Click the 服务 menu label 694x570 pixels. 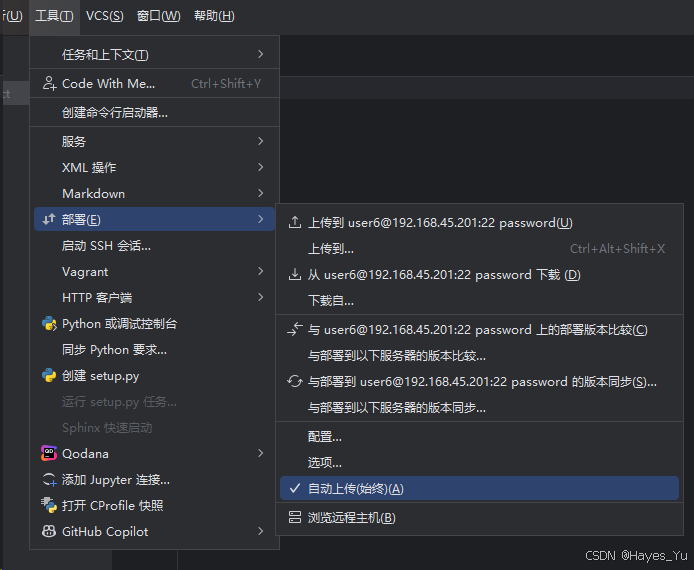pos(73,142)
